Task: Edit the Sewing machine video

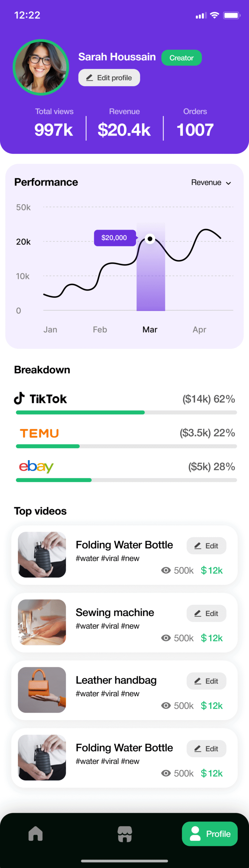Action: tap(206, 613)
